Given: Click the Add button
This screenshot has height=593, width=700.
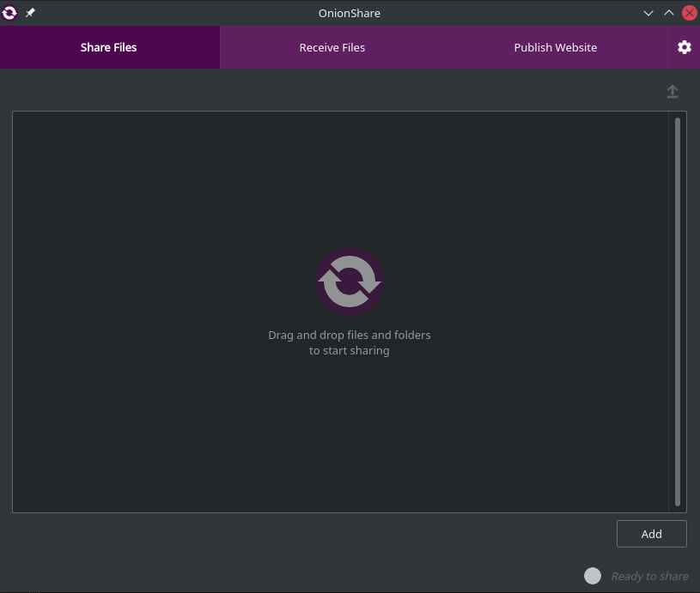Looking at the screenshot, I should coord(651,534).
